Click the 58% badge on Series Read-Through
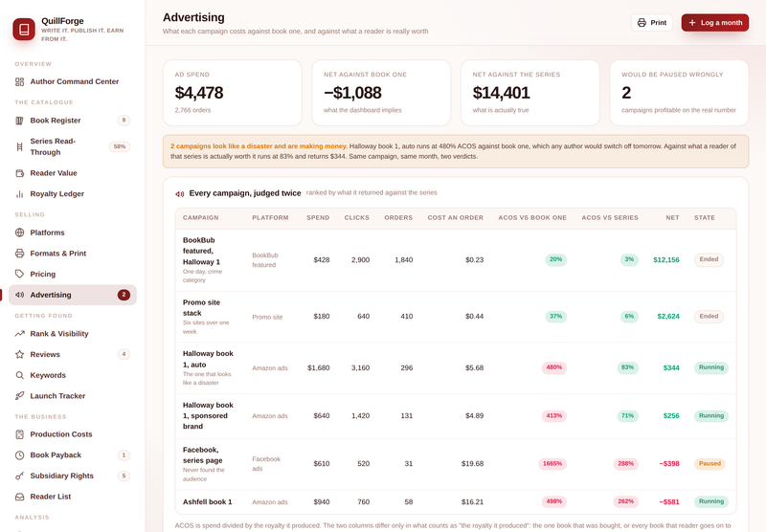 [x=119, y=146]
